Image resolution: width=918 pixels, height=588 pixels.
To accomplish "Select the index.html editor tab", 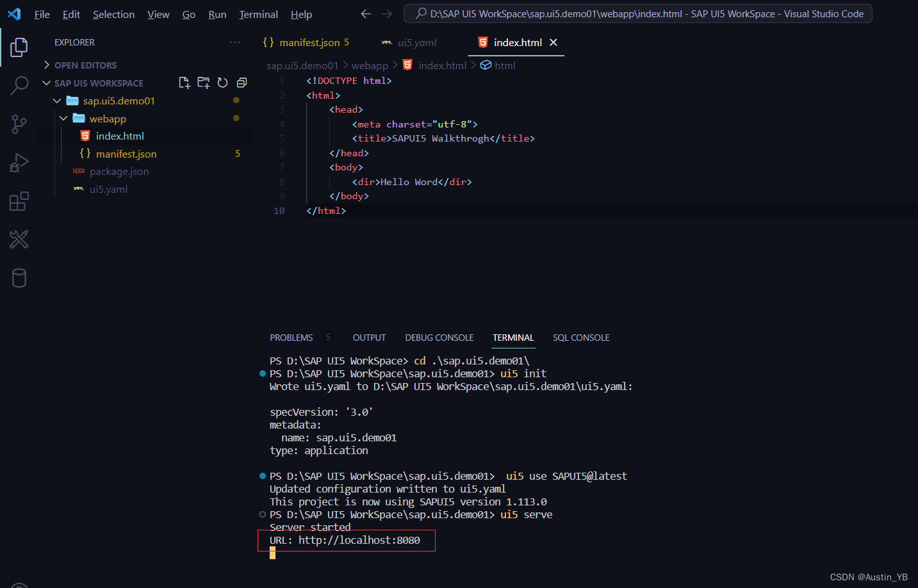I will [x=517, y=42].
